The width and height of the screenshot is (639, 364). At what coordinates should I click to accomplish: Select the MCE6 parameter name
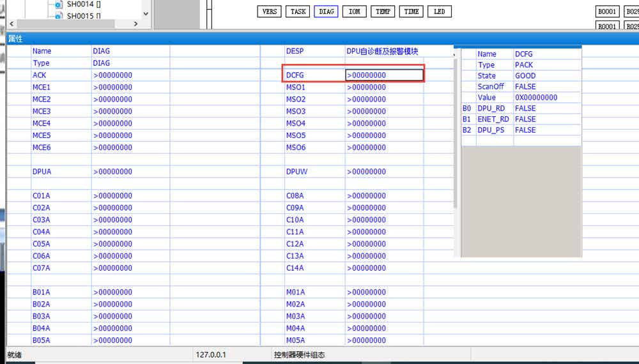tap(42, 148)
